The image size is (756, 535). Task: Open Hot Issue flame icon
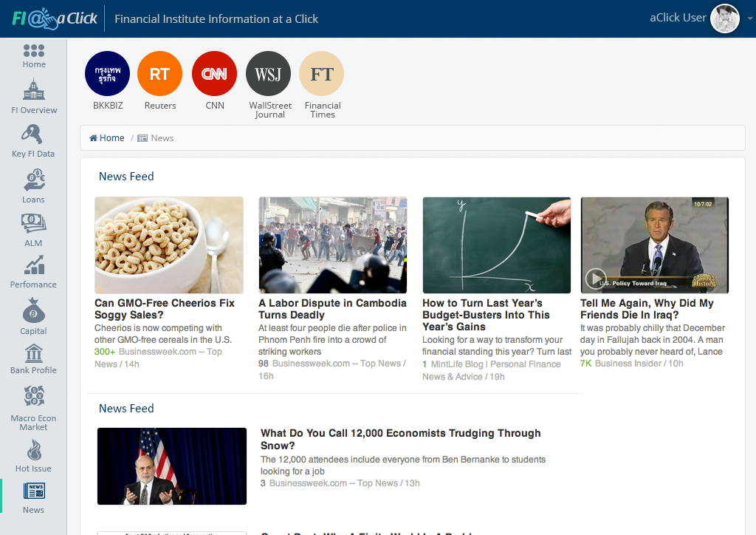pyautogui.click(x=34, y=449)
